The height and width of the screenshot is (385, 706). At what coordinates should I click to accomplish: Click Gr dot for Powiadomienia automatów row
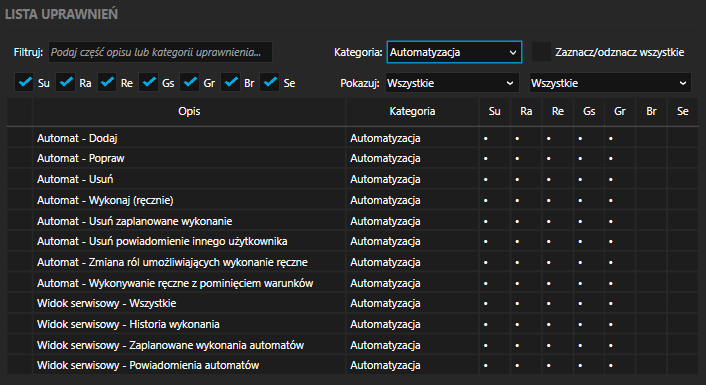[611, 366]
